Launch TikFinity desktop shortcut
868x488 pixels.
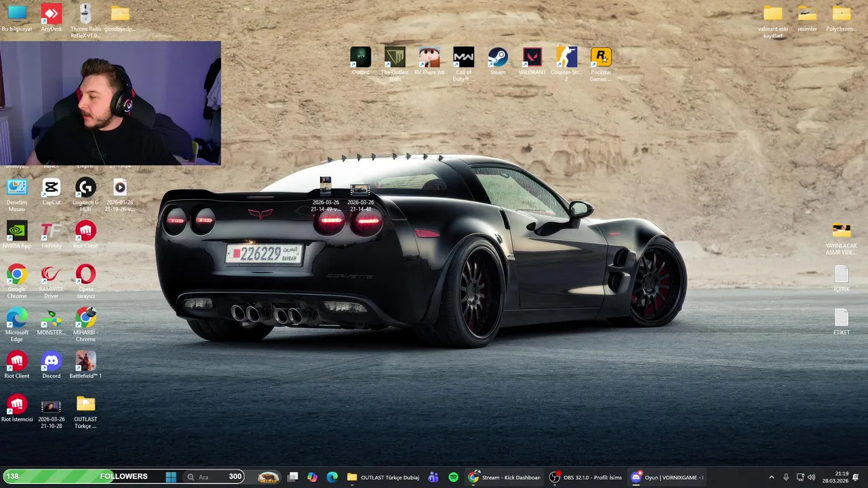(52, 235)
